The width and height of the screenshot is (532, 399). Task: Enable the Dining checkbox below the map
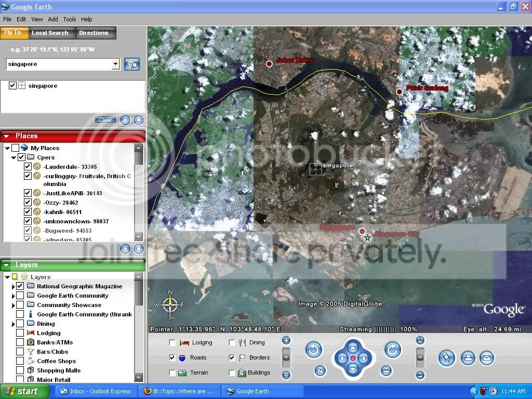point(232,343)
